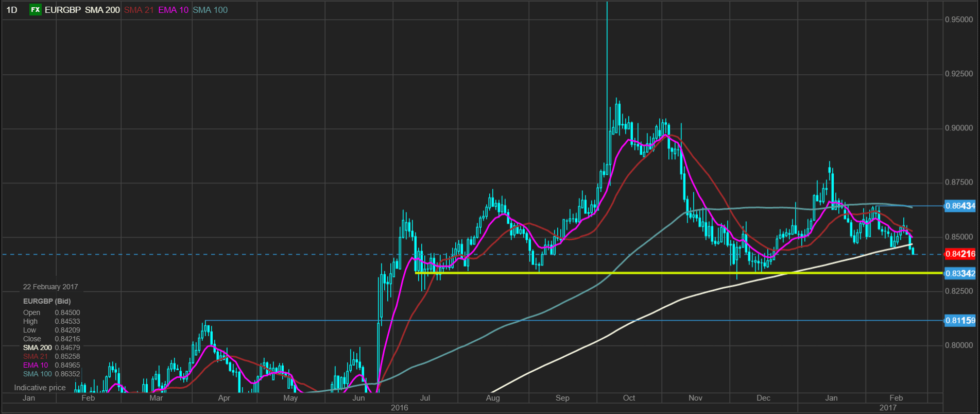
Task: Select the 1D timeframe label
Action: point(11,10)
